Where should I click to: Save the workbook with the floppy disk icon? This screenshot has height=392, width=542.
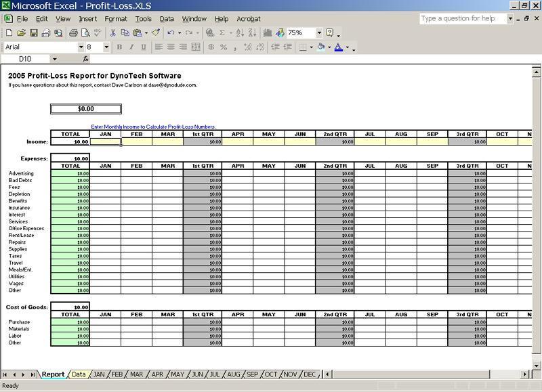33,32
